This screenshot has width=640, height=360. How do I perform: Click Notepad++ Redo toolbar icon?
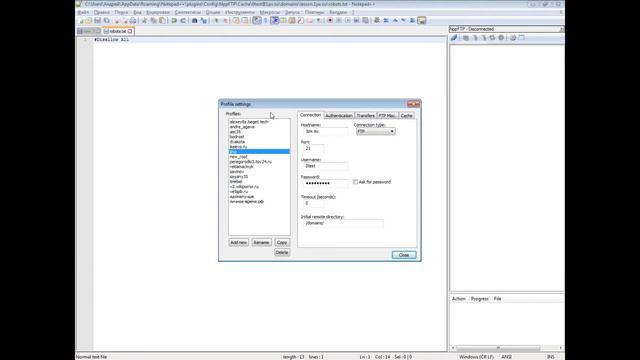[x=182, y=20]
